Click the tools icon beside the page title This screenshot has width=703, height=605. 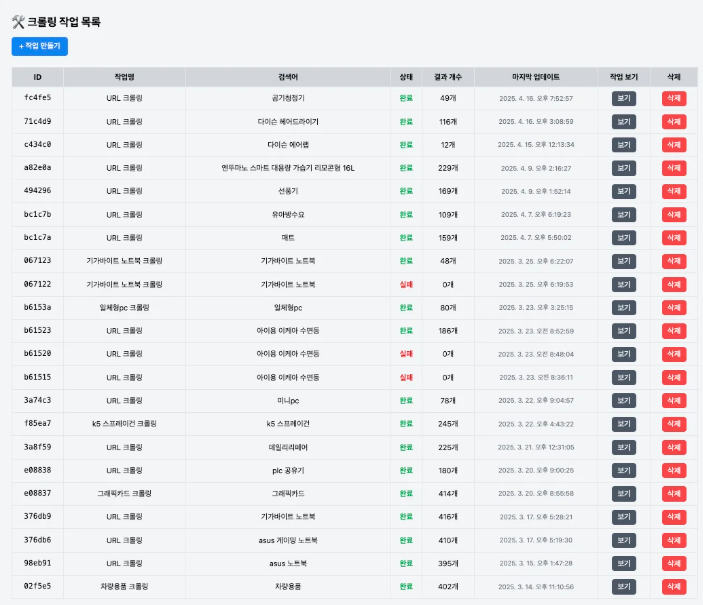(17, 21)
